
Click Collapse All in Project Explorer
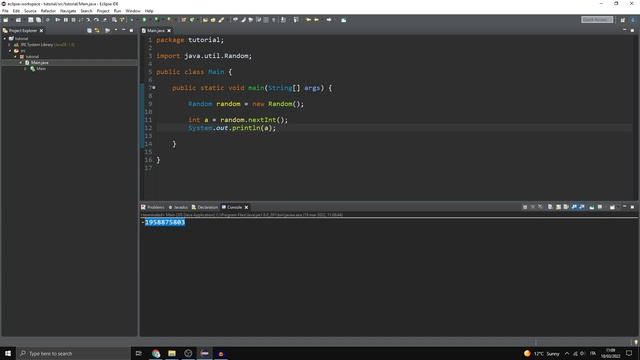(x=89, y=30)
